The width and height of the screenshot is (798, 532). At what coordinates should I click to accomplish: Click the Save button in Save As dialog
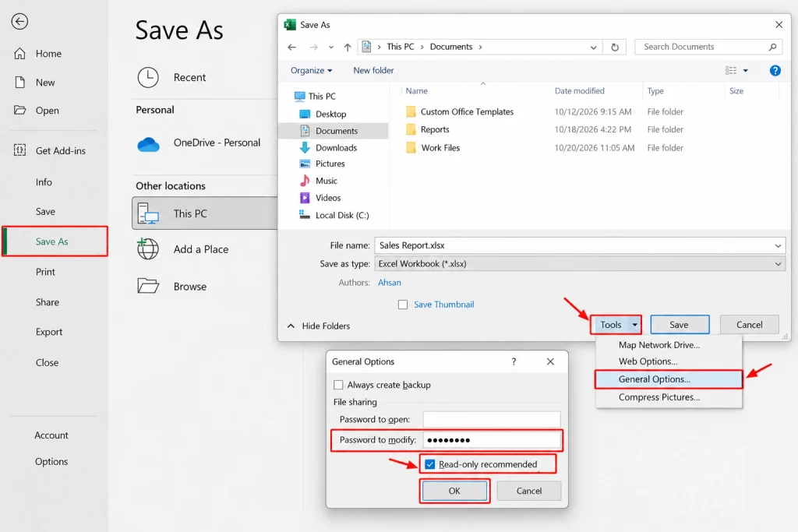point(680,325)
